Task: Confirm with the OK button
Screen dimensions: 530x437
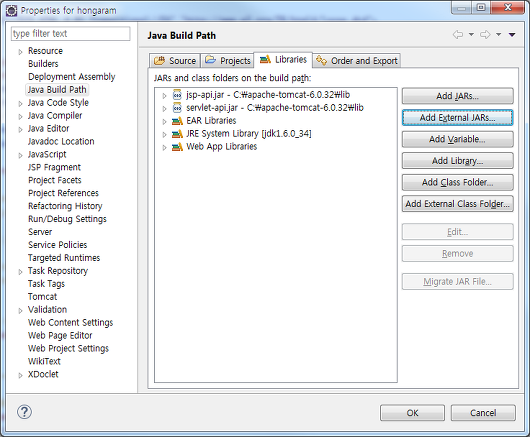Action: 412,413
